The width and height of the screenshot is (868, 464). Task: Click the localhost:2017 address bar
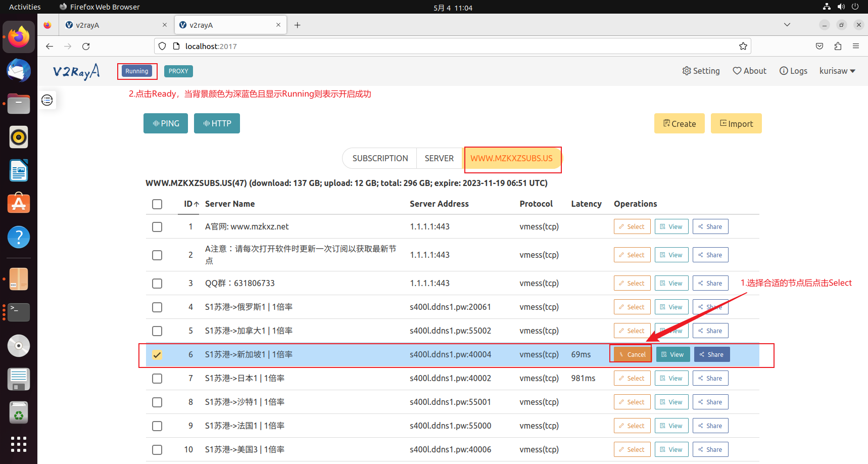point(453,47)
